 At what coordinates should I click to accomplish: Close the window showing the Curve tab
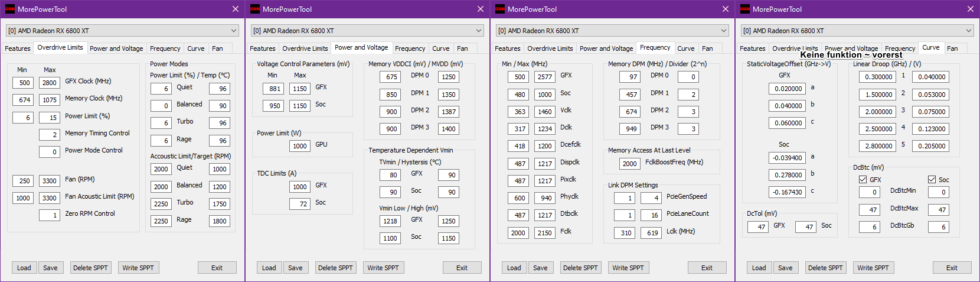[x=970, y=9]
